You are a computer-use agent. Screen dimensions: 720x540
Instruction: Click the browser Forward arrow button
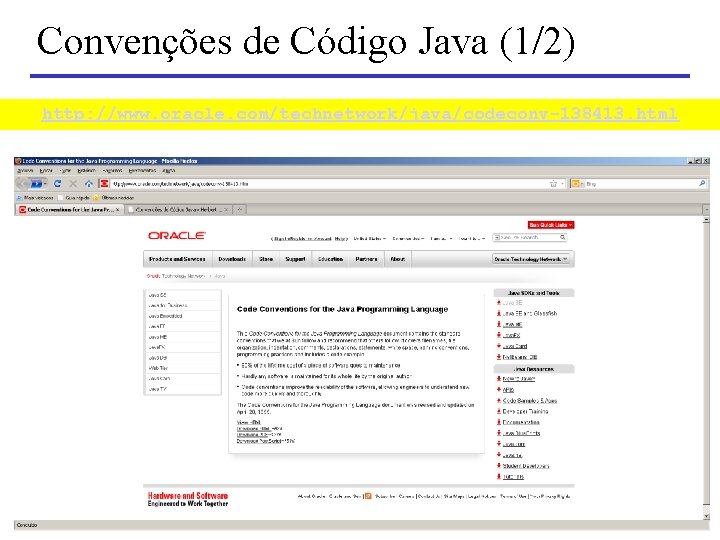click(x=37, y=184)
